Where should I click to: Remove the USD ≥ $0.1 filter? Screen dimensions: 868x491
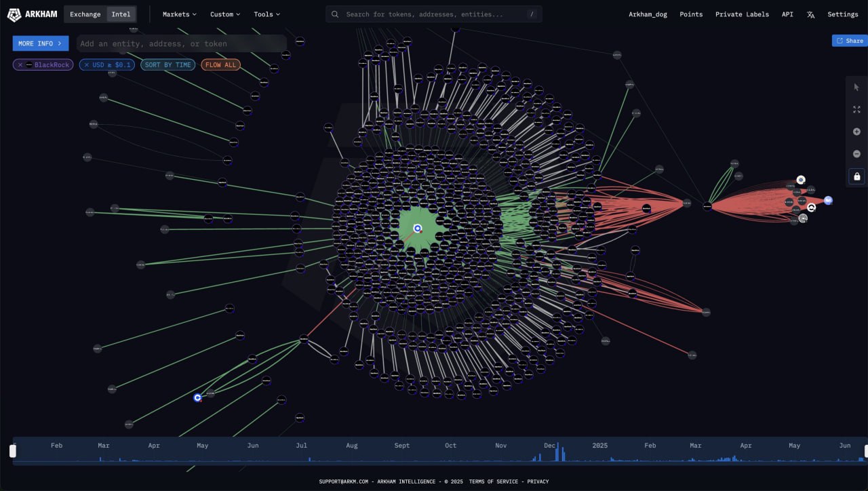[x=86, y=65]
